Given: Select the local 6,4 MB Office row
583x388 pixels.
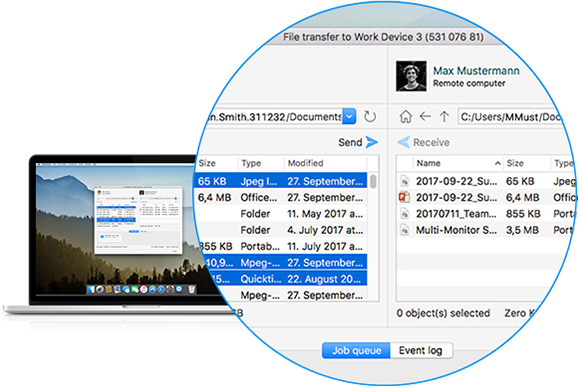Looking at the screenshot, I should click(x=281, y=197).
